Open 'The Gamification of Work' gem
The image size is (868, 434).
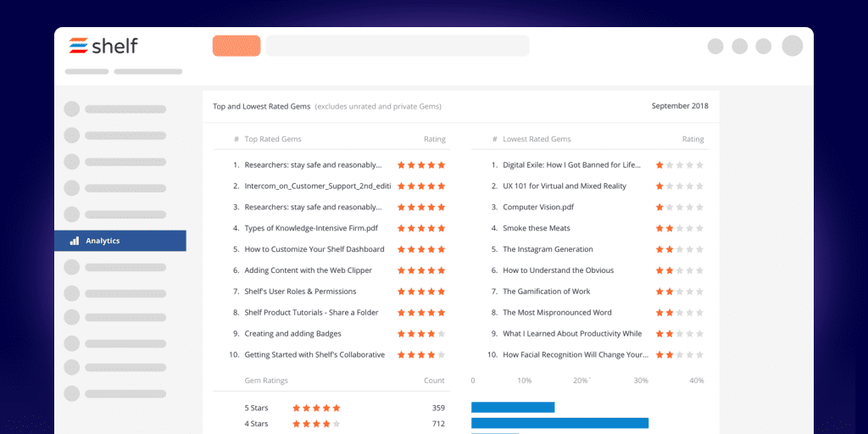click(547, 292)
